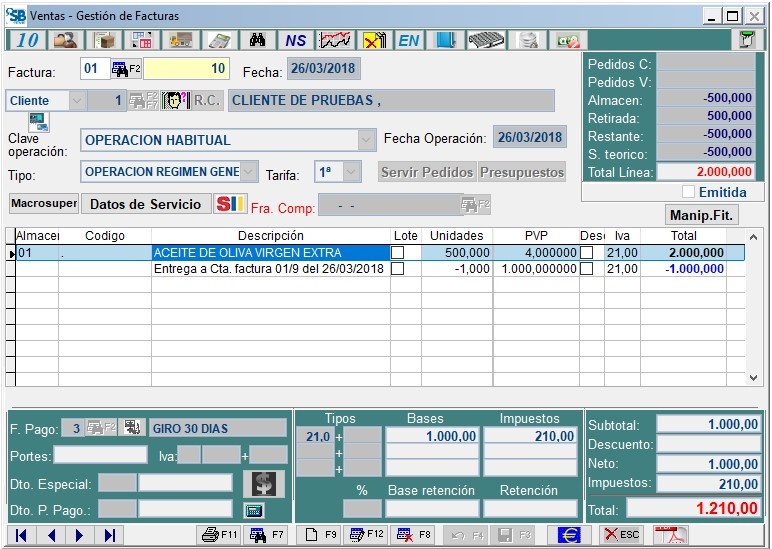This screenshot has height=549, width=772.
Task: Select the ACEITE DE OLIVA VIRGEN EXTRA cell
Action: (x=270, y=253)
